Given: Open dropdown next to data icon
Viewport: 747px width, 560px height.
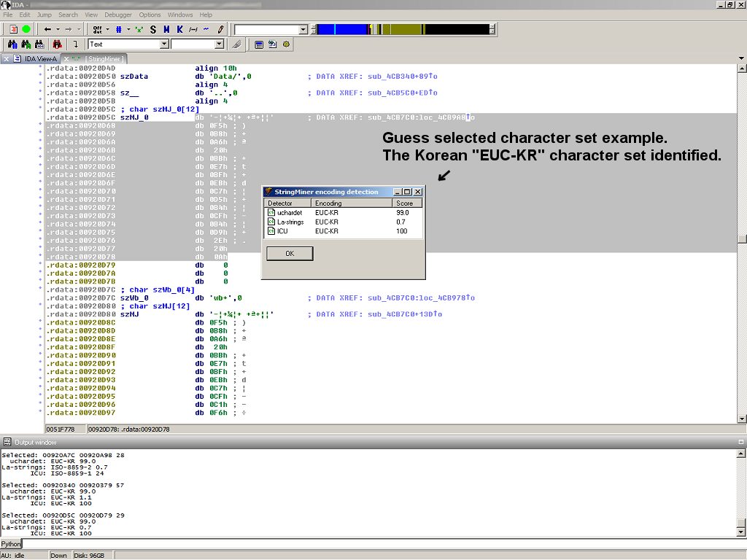Looking at the screenshot, I should point(108,29).
